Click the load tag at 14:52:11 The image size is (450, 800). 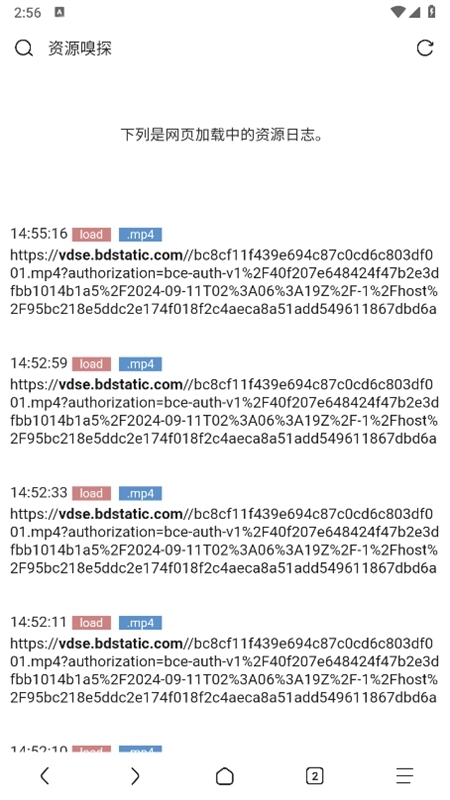coord(91,623)
